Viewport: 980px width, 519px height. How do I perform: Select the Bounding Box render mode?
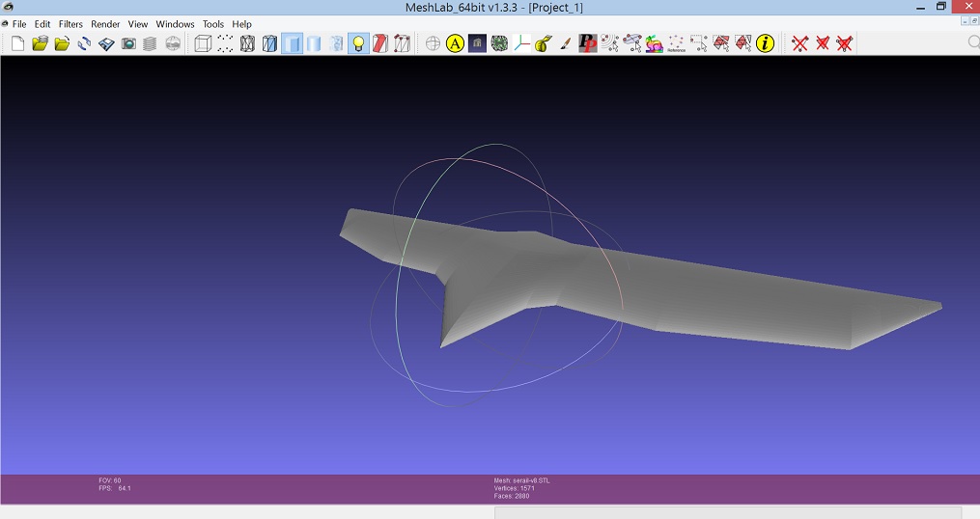(203, 43)
